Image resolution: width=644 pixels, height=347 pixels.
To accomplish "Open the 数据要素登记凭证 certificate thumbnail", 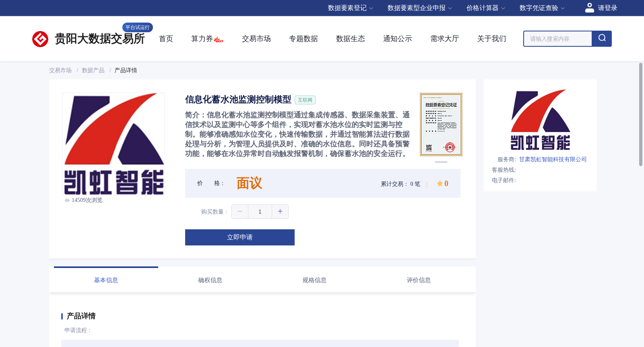I will point(441,125).
